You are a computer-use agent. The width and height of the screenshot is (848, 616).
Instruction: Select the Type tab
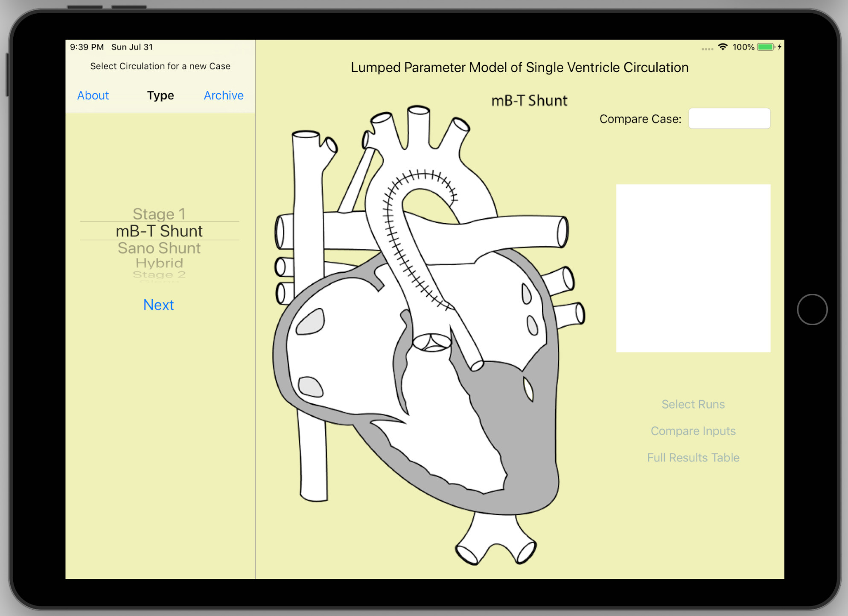160,95
